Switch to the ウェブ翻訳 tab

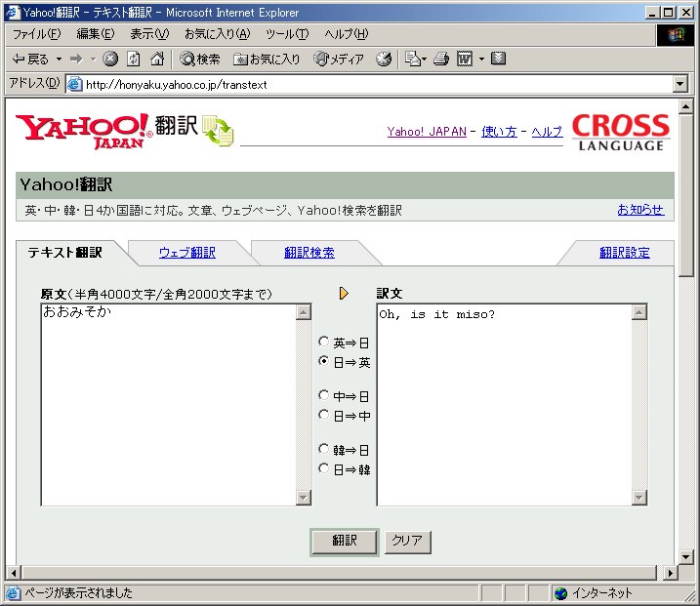[x=187, y=253]
